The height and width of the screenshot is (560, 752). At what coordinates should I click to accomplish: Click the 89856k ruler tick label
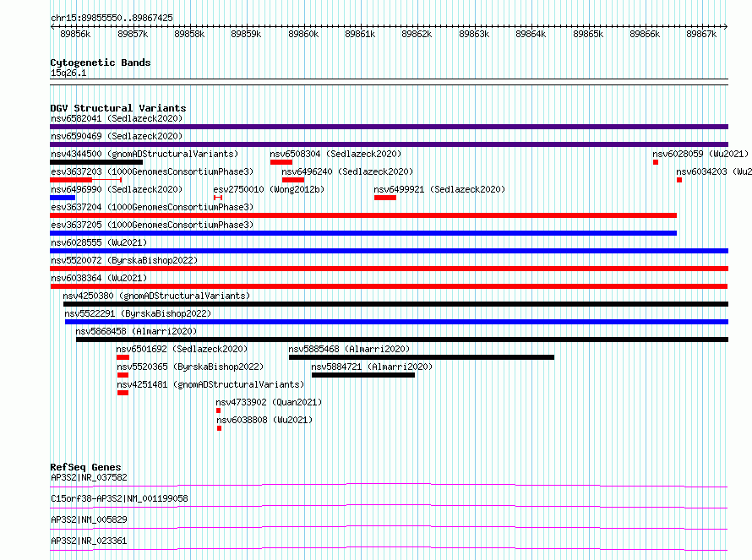tap(75, 34)
